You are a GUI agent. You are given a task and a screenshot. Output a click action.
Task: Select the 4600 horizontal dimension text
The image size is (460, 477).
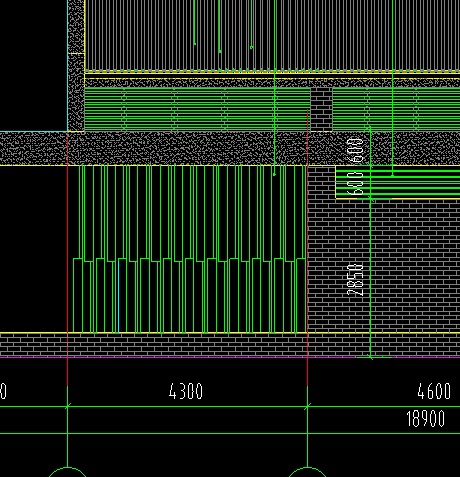434,391
